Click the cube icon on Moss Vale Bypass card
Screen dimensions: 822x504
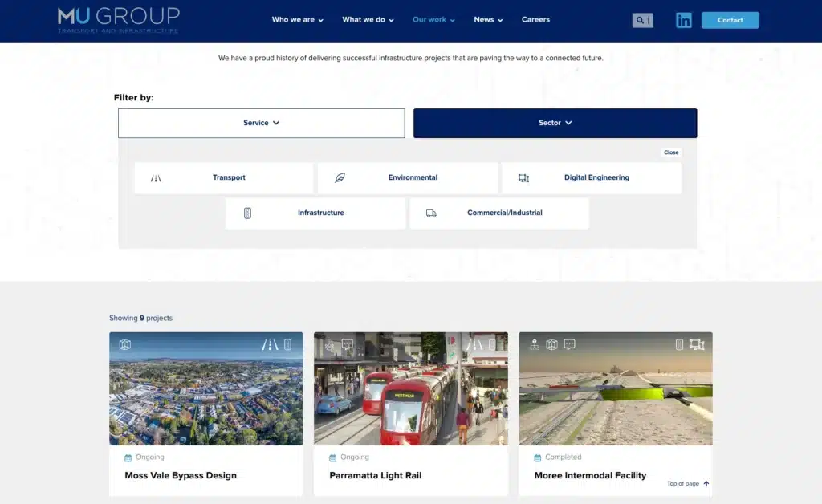[126, 343]
